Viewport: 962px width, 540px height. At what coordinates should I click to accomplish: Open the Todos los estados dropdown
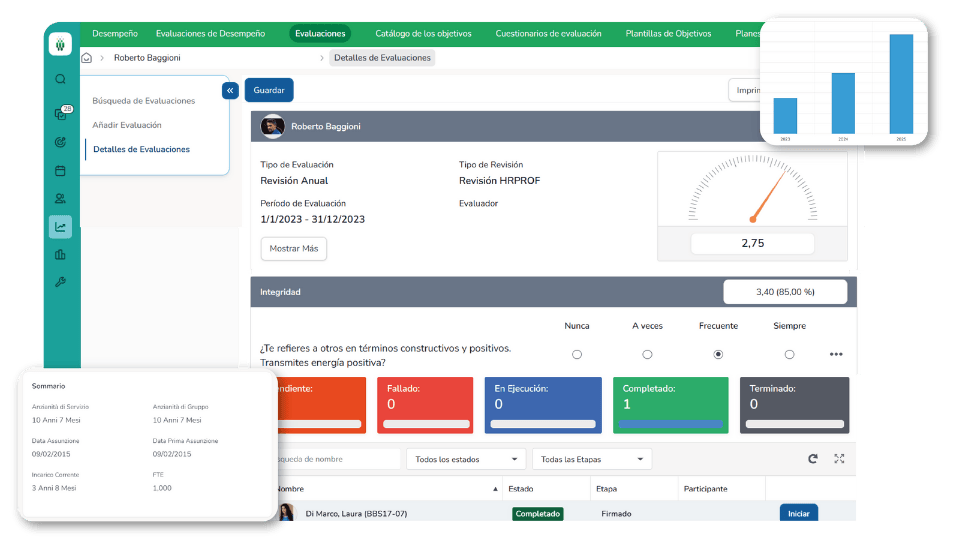(466, 459)
